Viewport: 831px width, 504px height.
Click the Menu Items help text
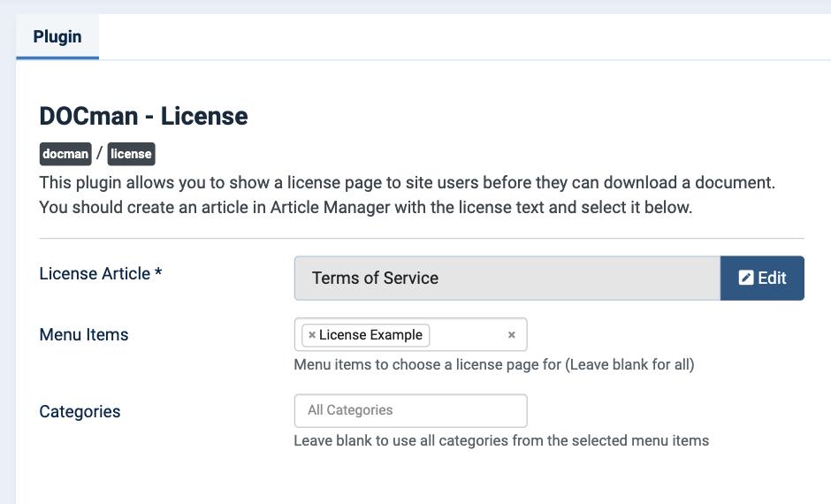(x=494, y=364)
